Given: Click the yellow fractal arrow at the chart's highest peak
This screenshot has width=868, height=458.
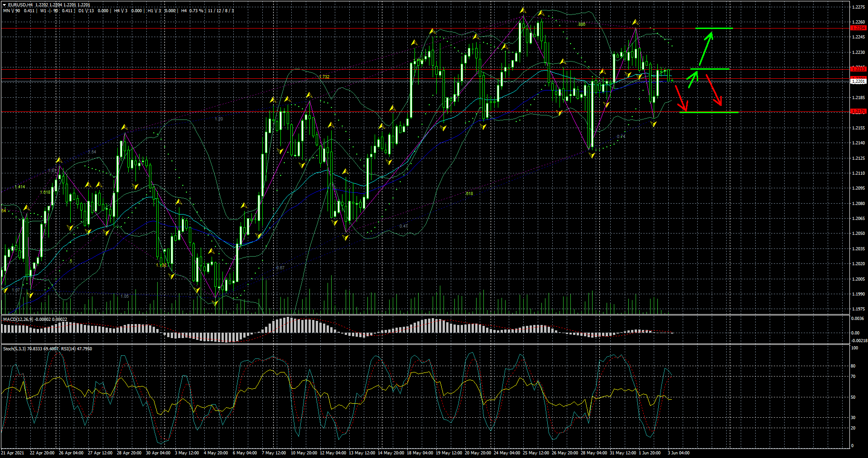Looking at the screenshot, I should 522,10.
